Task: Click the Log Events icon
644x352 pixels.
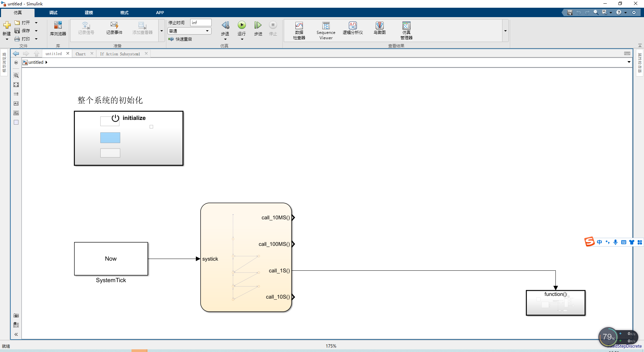Action: pos(114,28)
